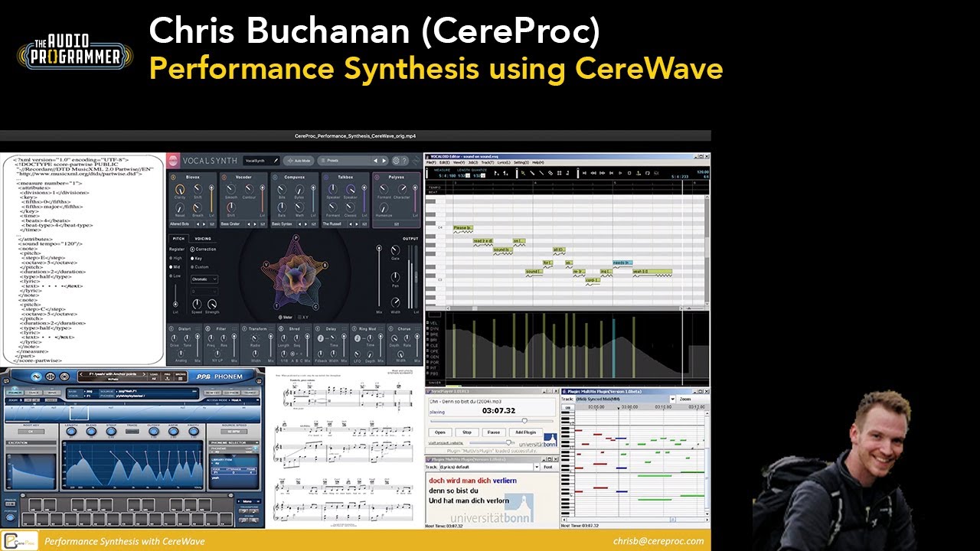Select the blue 'needs' note in VOCALOID
This screenshot has width=980, height=551.
click(622, 263)
